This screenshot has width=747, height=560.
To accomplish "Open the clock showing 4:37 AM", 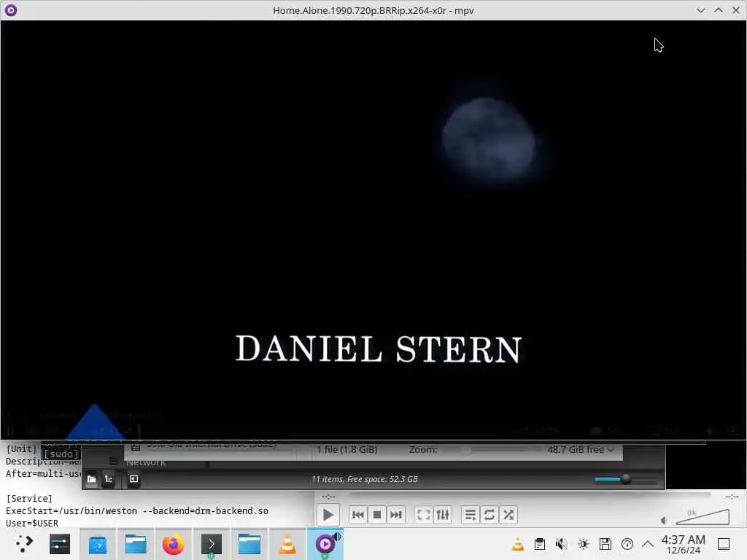I will tap(683, 544).
